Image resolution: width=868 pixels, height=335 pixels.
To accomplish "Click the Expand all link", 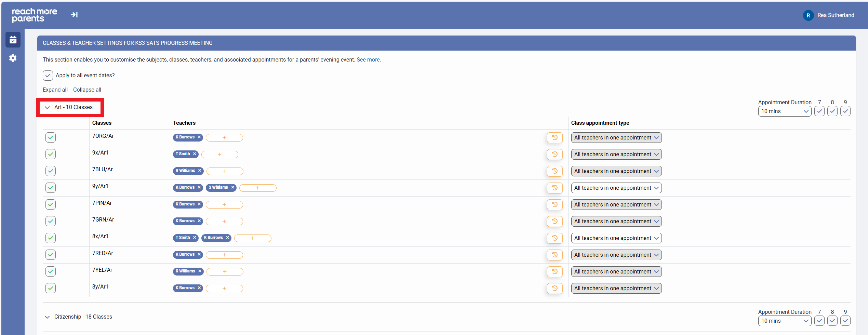I will (55, 90).
